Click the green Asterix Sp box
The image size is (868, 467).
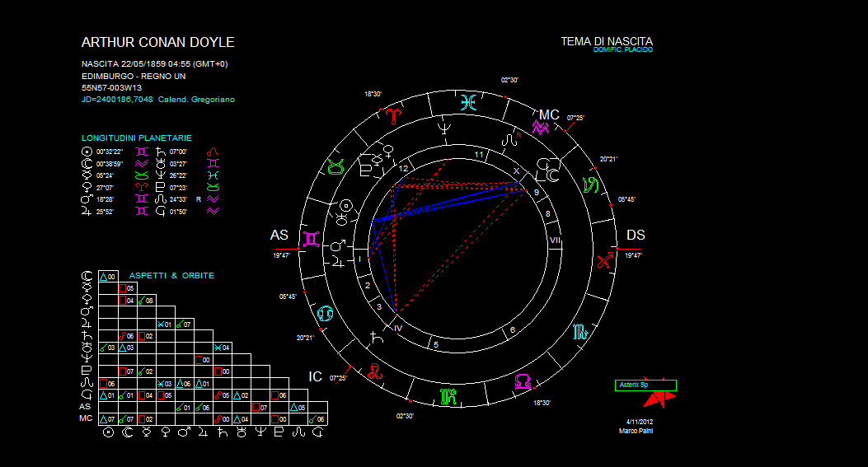coord(645,385)
